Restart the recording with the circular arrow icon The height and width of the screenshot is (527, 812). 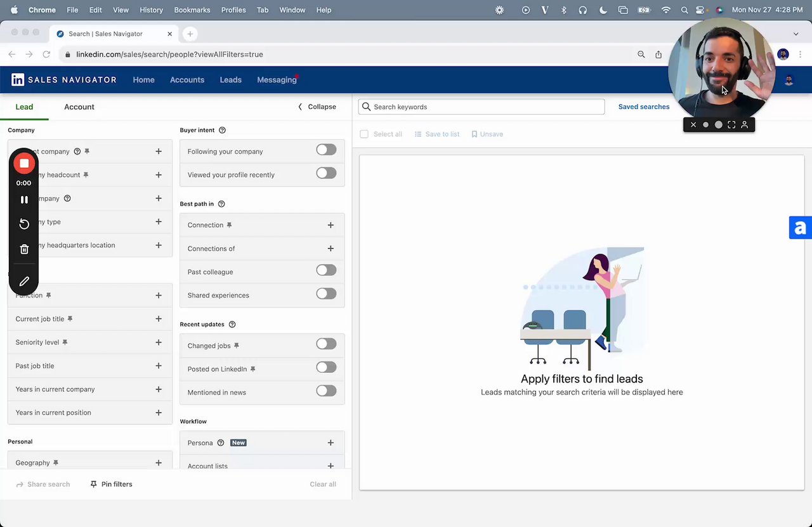point(24,224)
